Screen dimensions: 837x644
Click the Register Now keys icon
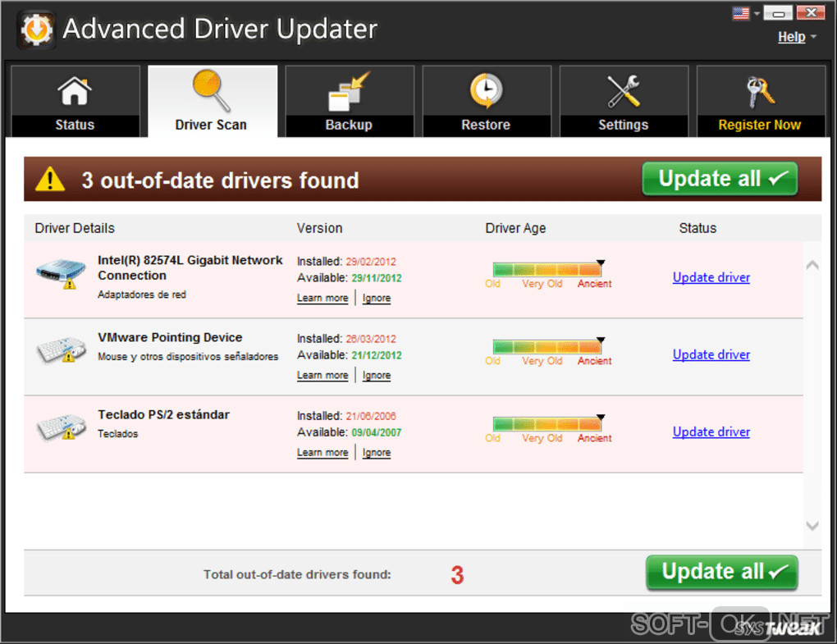click(x=760, y=91)
